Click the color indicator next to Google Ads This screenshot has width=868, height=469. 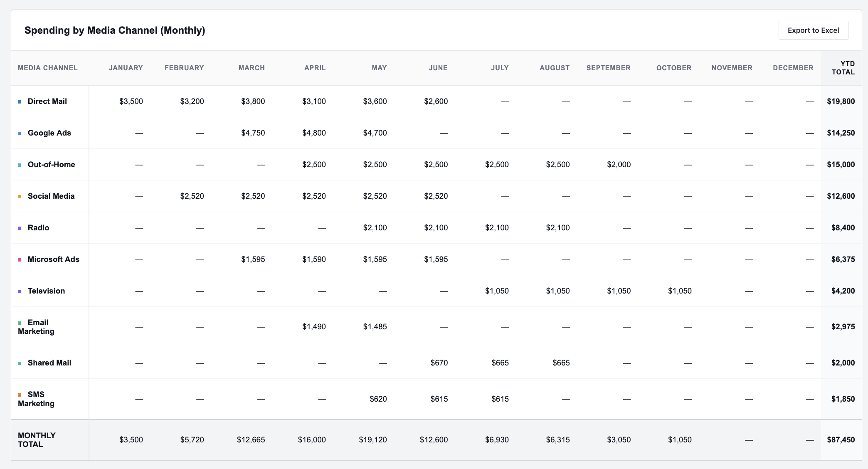point(20,133)
